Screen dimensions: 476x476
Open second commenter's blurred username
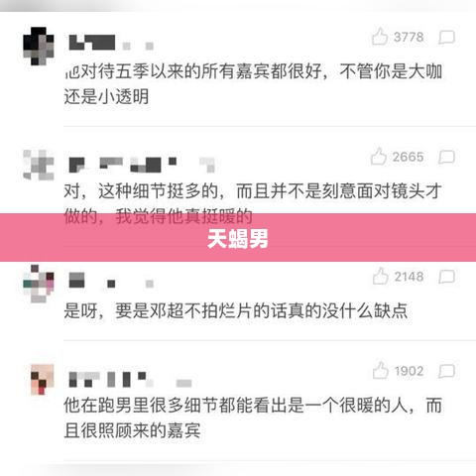pyautogui.click(x=142, y=165)
